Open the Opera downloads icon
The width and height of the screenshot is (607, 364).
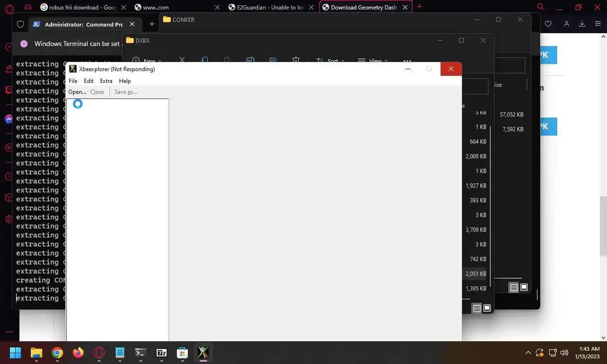(x=582, y=24)
